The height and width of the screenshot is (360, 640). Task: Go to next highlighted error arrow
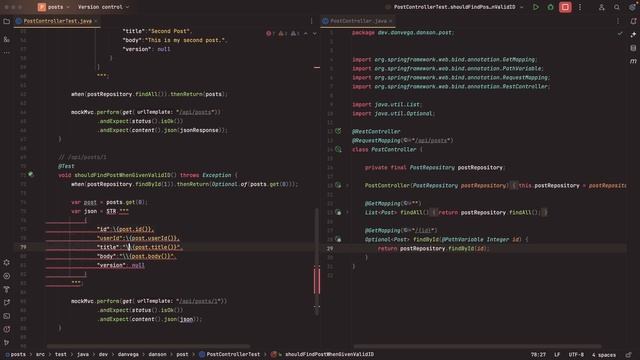click(315, 33)
